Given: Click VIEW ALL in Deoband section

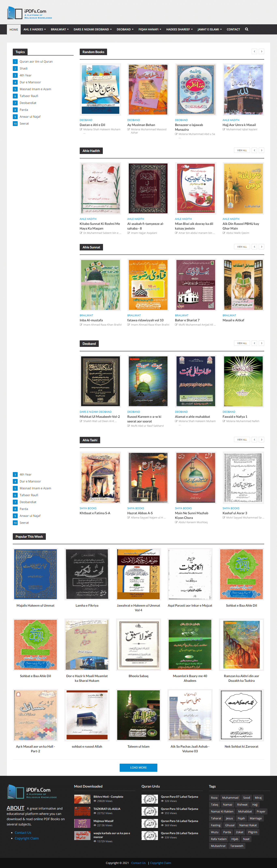Looking at the screenshot, I should pyautogui.click(x=242, y=343).
